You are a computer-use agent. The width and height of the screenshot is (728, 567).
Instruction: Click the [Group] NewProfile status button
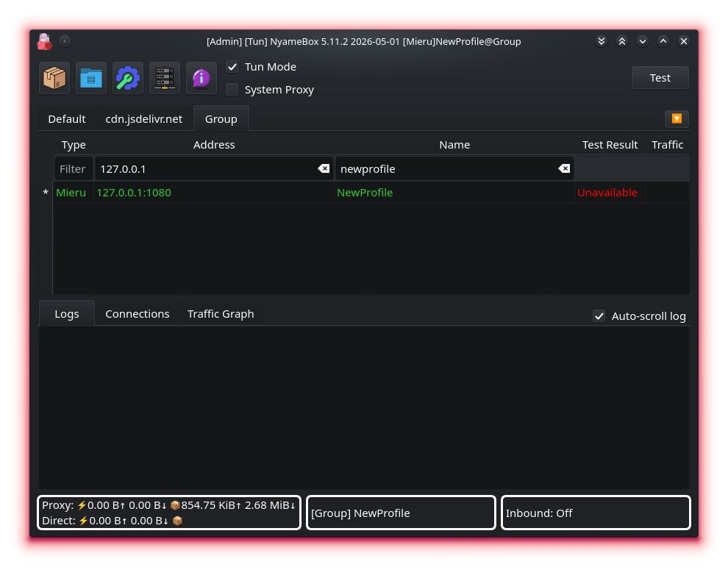(x=402, y=513)
